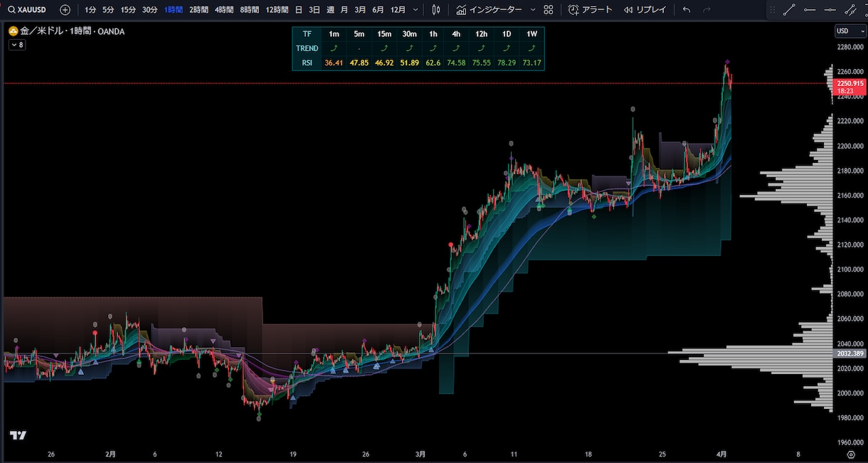Select the 30分 timeframe
868x463 pixels.
pos(149,10)
